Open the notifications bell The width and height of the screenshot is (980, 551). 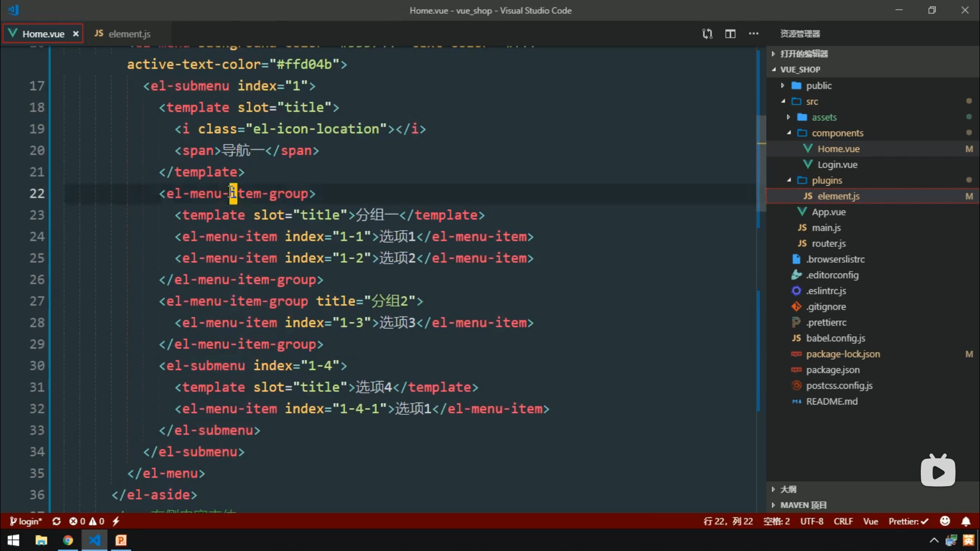(x=966, y=521)
